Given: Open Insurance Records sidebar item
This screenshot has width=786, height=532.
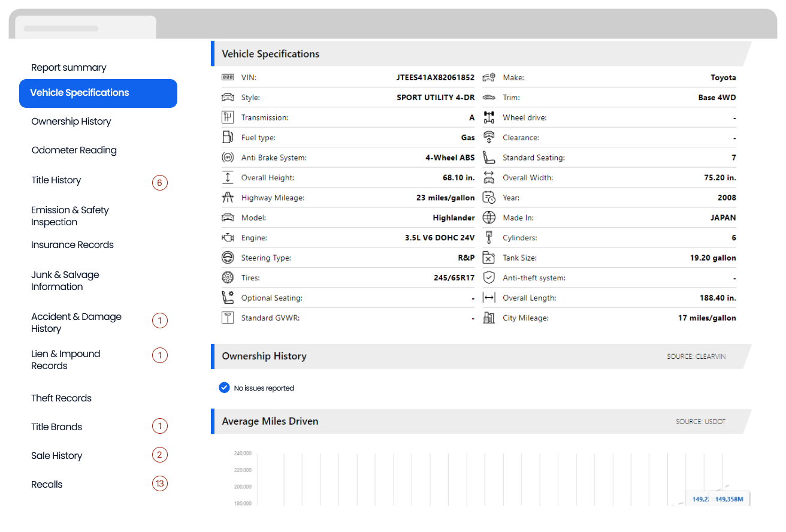Looking at the screenshot, I should click(72, 245).
